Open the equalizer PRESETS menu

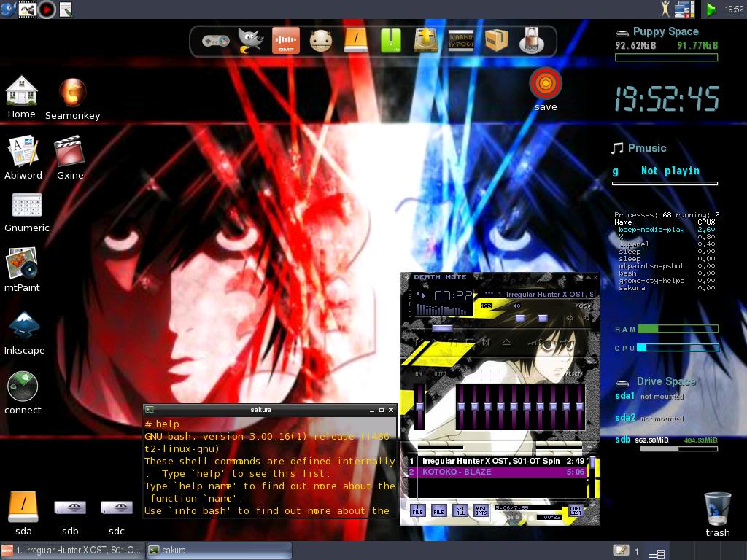click(573, 374)
